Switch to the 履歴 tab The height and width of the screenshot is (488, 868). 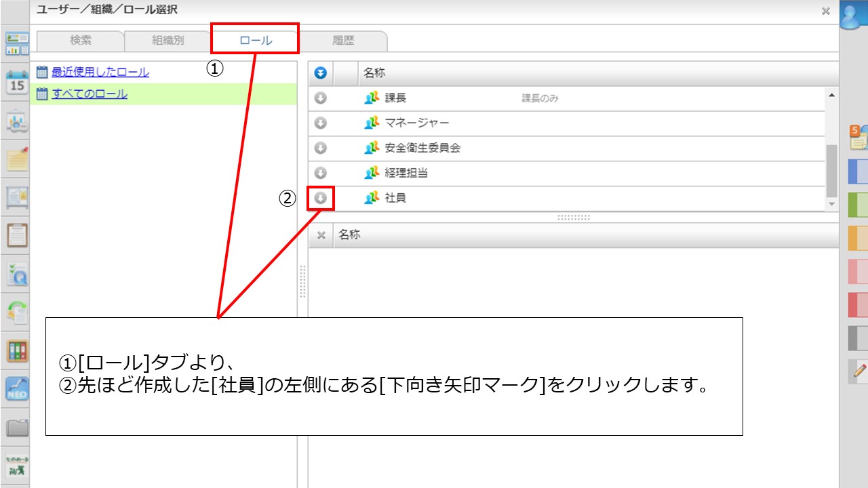point(343,41)
